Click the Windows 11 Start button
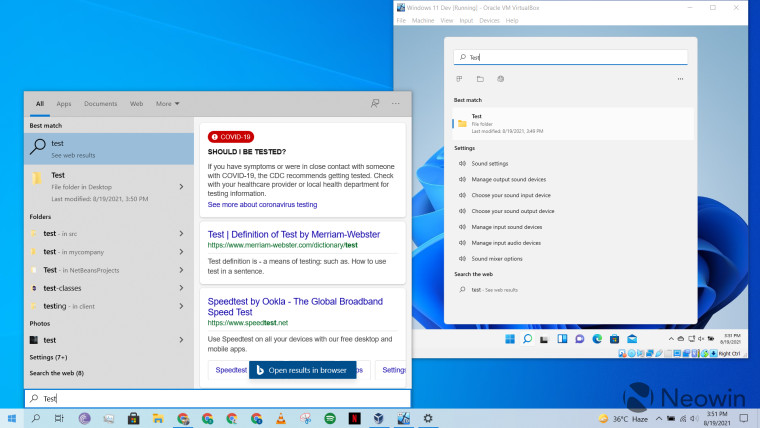Screen dimensions: 760x428 510,339
